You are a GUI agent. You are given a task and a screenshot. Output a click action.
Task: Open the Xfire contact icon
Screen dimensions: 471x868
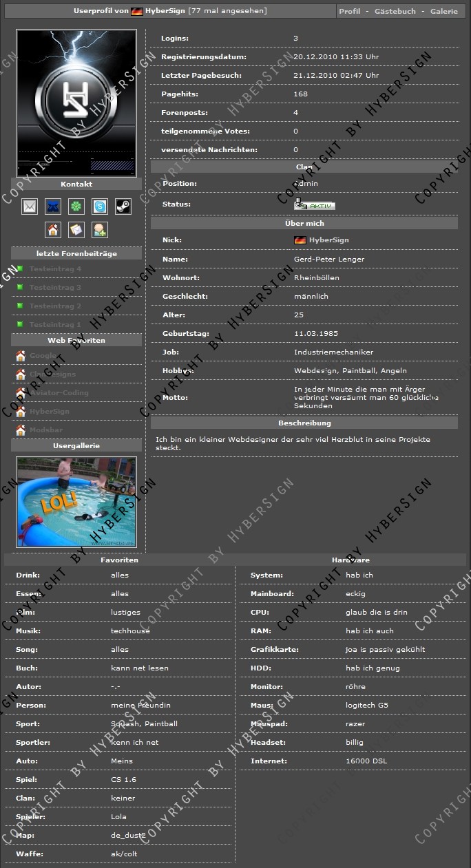(x=53, y=207)
